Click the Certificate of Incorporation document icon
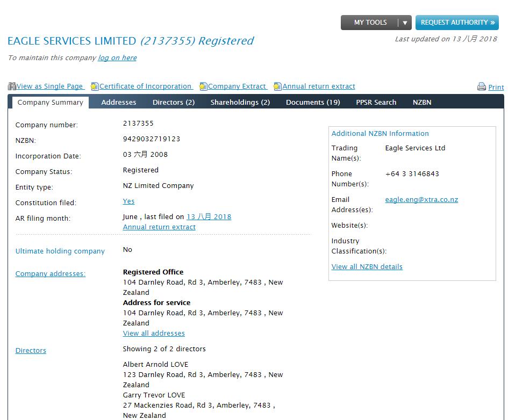This screenshot has width=508, height=420. pyautogui.click(x=95, y=86)
